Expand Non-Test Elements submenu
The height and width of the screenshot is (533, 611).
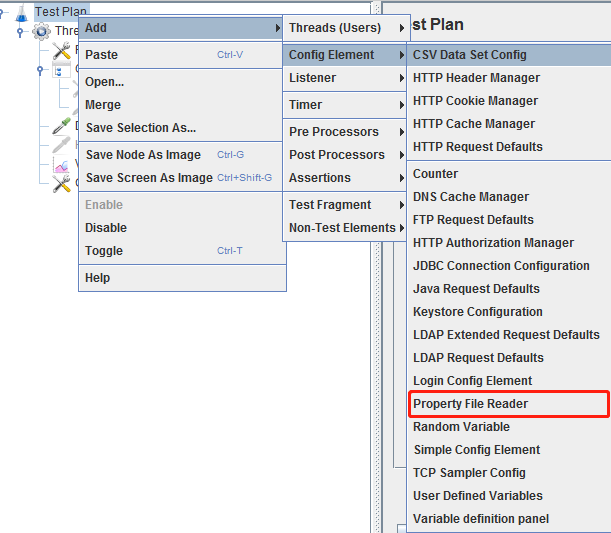344,228
